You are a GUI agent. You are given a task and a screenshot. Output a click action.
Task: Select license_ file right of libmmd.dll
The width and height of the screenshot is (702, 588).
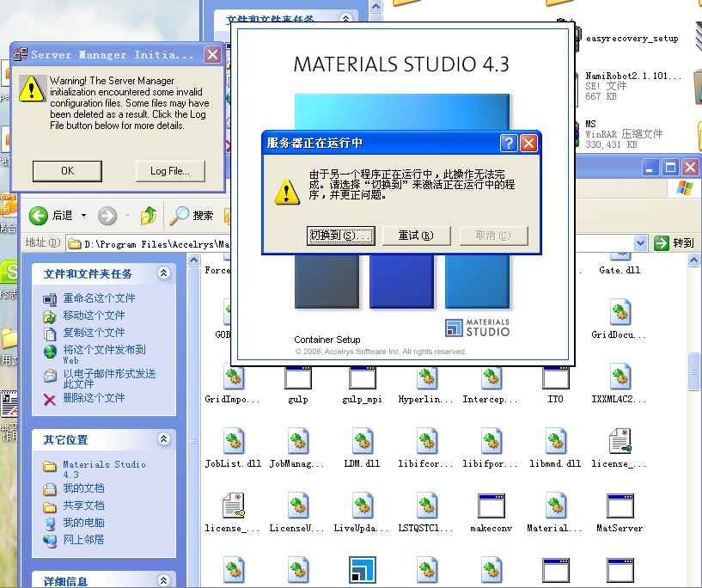coord(620,441)
